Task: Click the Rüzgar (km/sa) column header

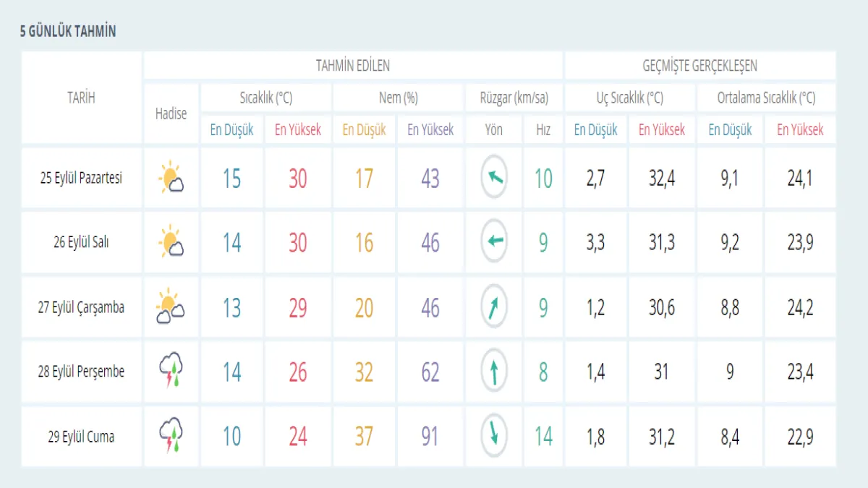Action: point(514,98)
